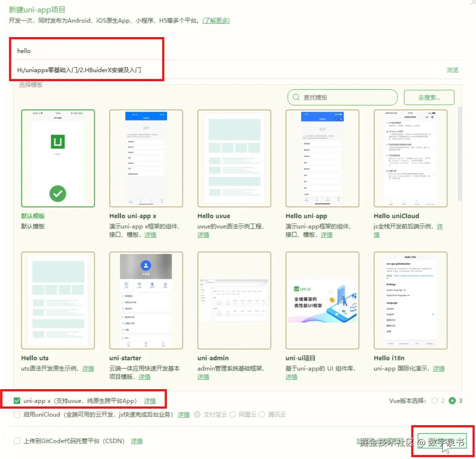Screen dimensions: 476x459
Task: Click 浏览 to choose project location
Action: coord(452,70)
